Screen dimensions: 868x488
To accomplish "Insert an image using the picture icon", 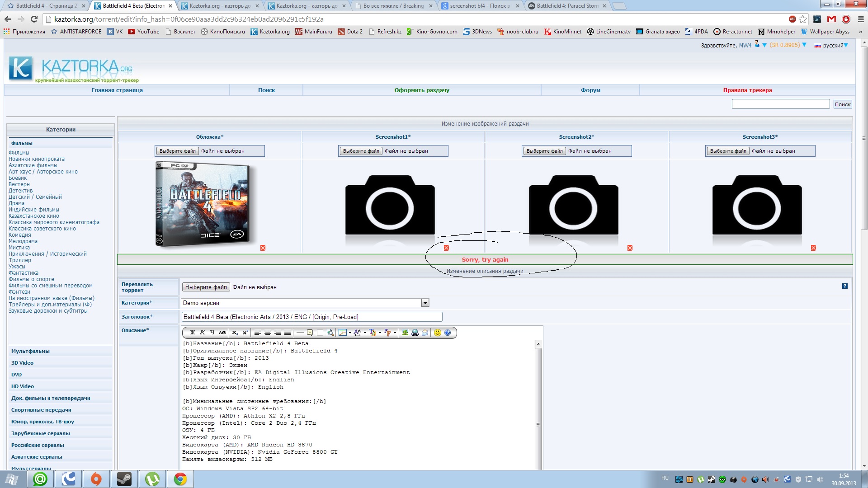I will [x=405, y=333].
